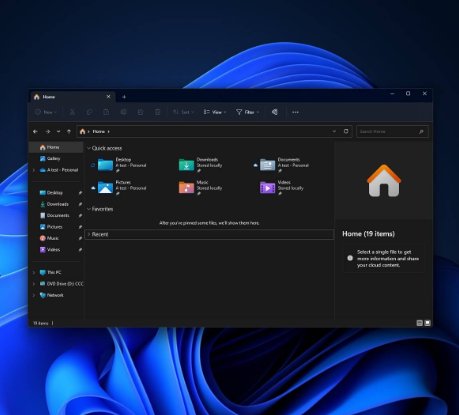
Task: Select the Home tab
Action: click(73, 97)
